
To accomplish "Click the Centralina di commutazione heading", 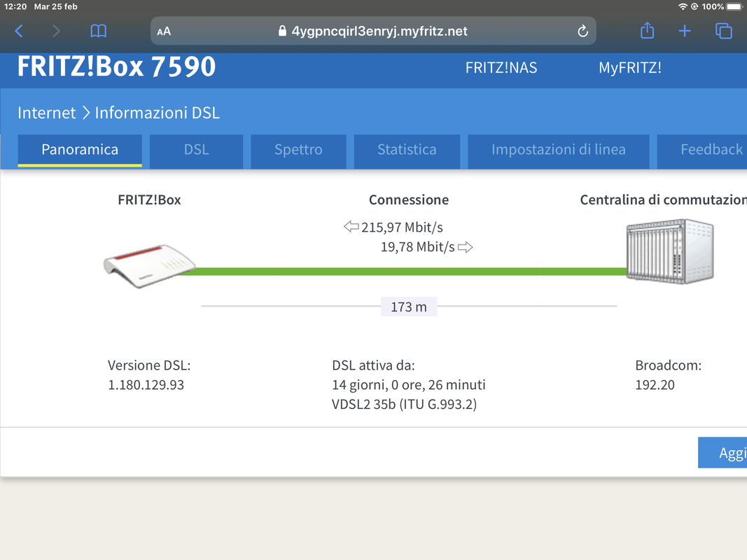I will pyautogui.click(x=664, y=199).
